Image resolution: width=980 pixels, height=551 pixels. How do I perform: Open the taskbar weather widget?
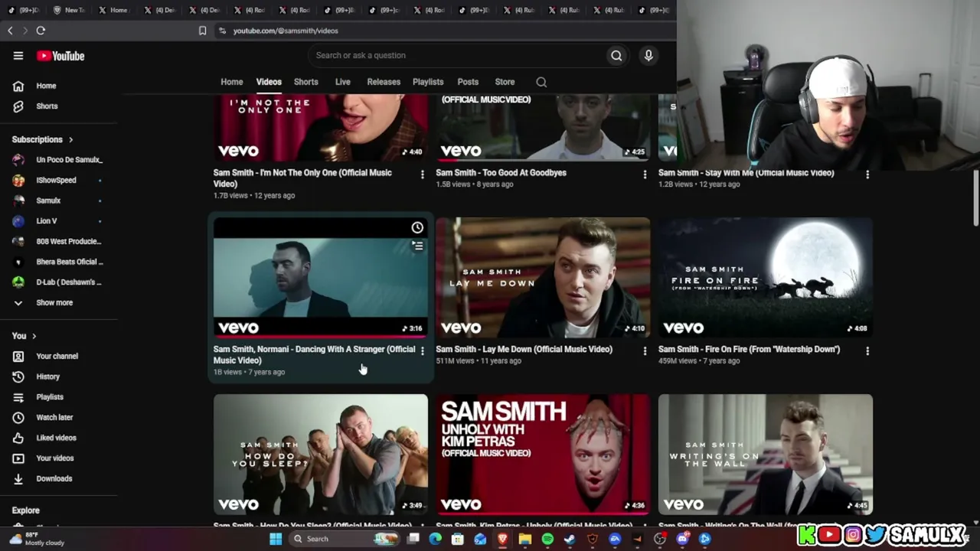point(36,539)
